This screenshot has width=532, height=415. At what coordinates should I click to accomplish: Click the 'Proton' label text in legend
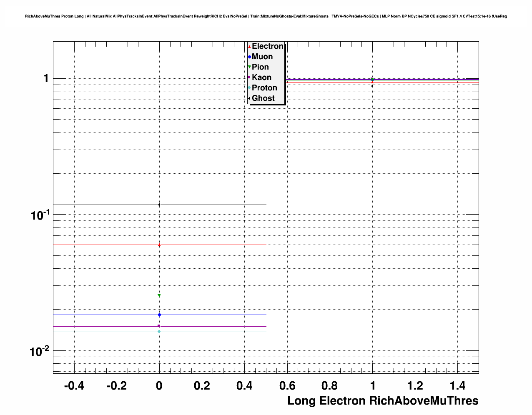click(x=264, y=88)
